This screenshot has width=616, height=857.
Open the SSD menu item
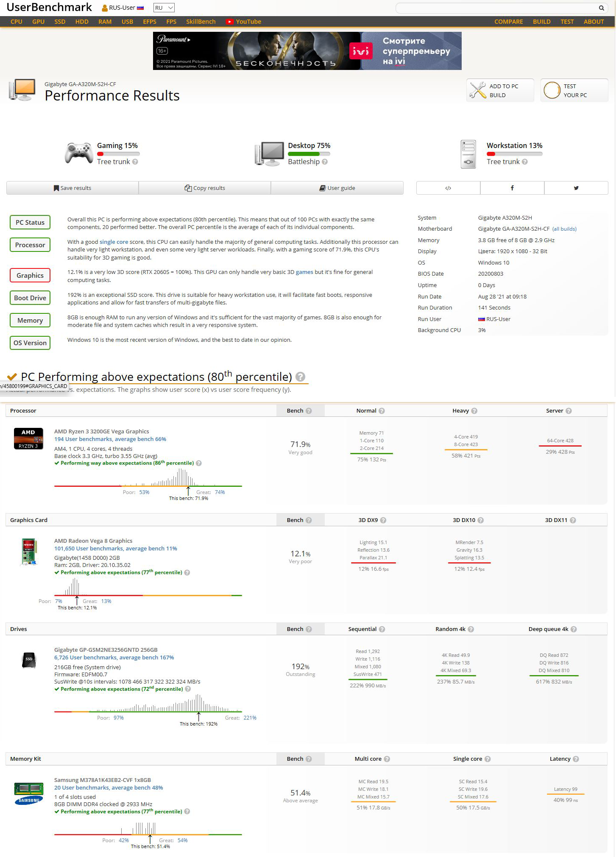pos(60,22)
